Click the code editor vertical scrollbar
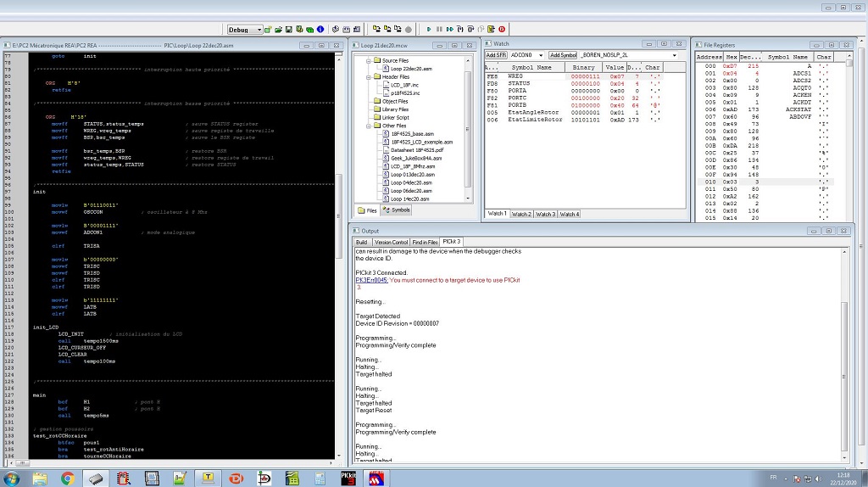The image size is (868, 487). coord(338,255)
